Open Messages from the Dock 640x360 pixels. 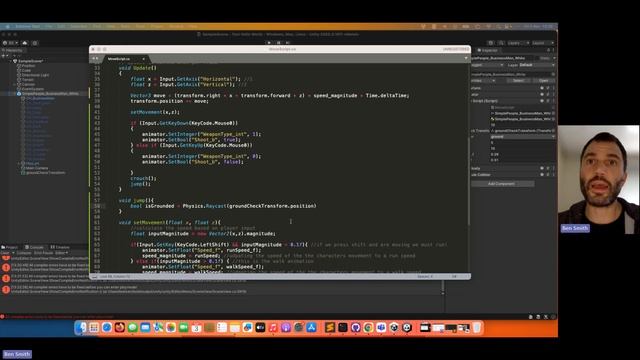[133, 327]
